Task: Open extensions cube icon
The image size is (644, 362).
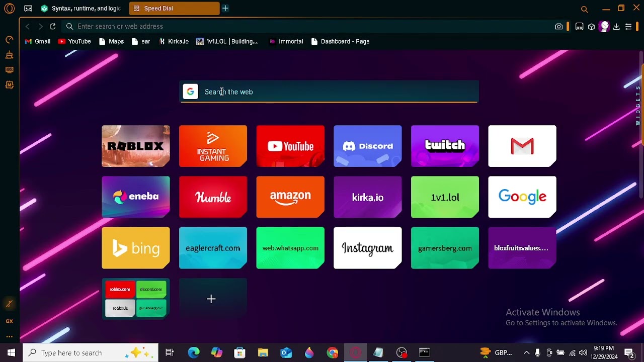Action: coord(592,27)
